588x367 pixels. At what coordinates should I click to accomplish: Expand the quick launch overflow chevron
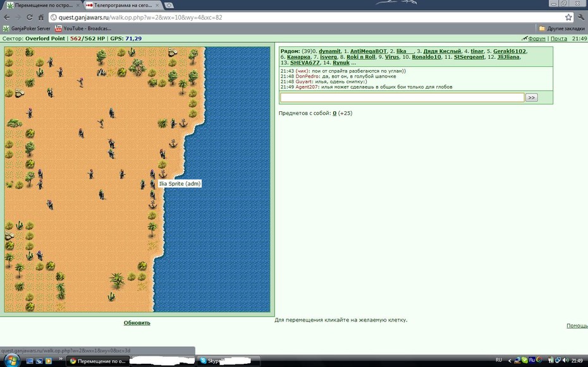60,359
